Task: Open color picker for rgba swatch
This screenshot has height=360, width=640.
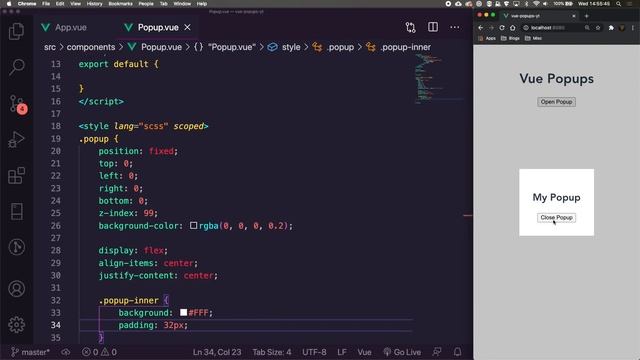Action: (x=193, y=225)
